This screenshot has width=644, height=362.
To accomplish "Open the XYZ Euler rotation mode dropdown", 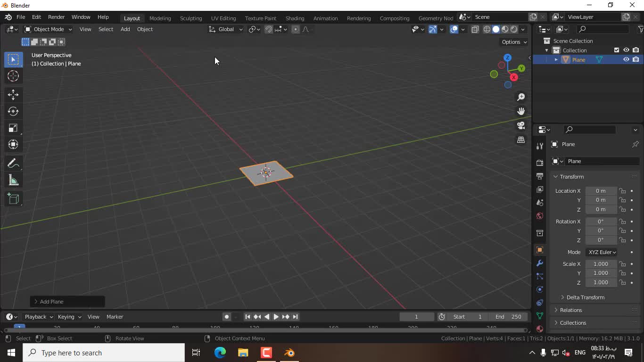I will (602, 252).
